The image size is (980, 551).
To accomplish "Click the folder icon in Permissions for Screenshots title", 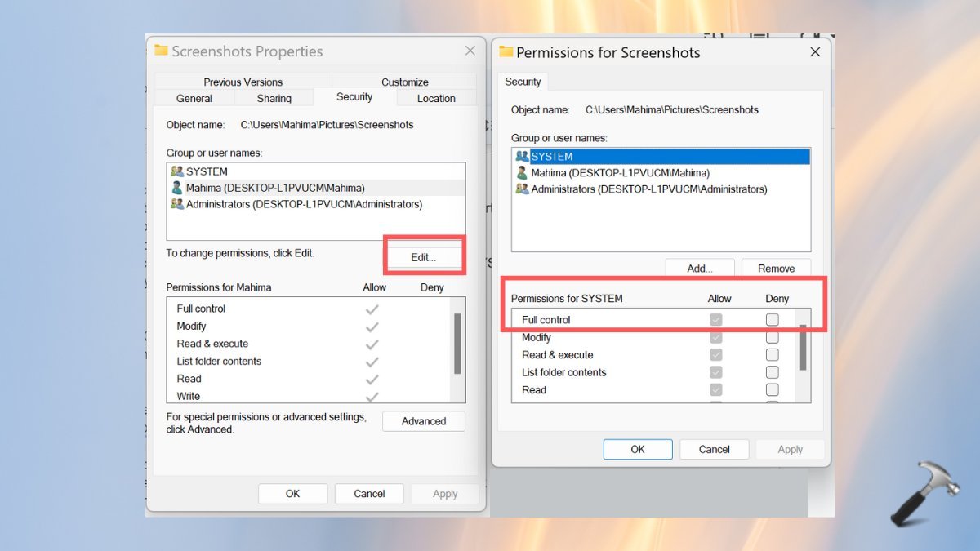I will point(506,51).
